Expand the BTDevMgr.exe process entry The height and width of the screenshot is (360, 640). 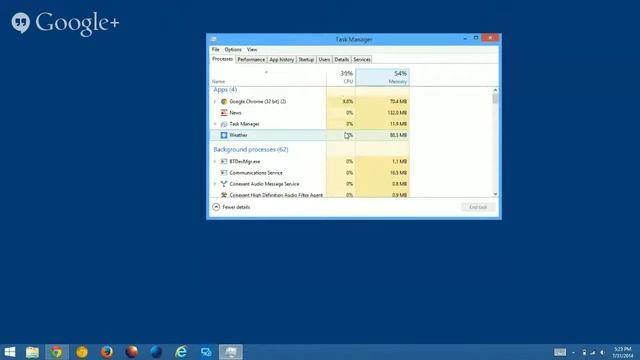pyautogui.click(x=215, y=162)
